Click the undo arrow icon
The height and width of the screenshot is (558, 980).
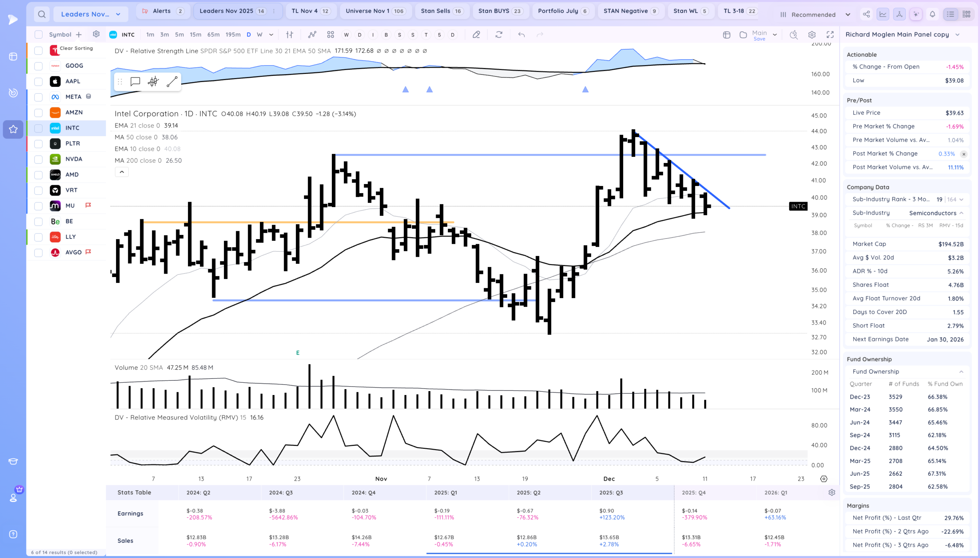click(521, 34)
